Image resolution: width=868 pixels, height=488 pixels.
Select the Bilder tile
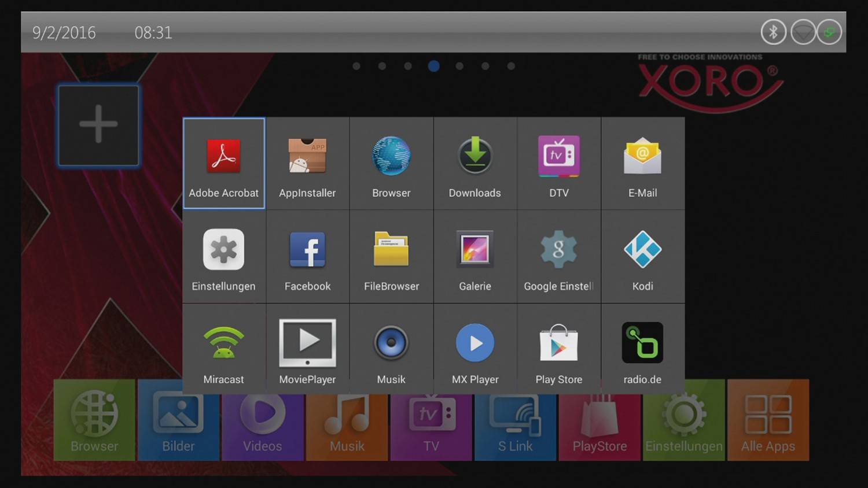point(178,428)
